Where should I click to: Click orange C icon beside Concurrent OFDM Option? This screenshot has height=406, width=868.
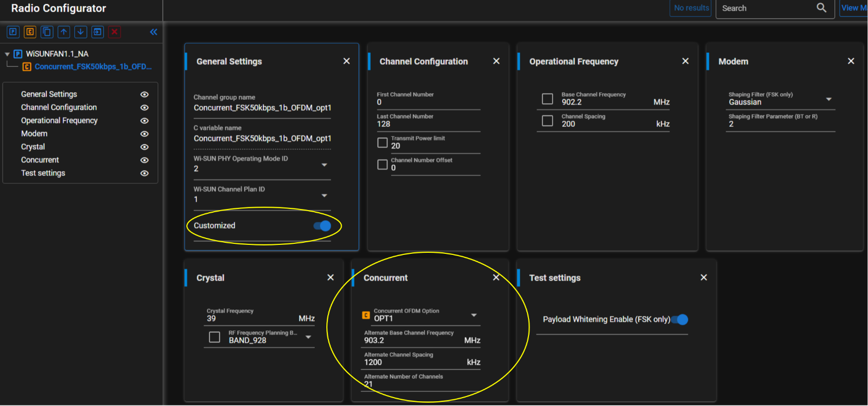366,315
